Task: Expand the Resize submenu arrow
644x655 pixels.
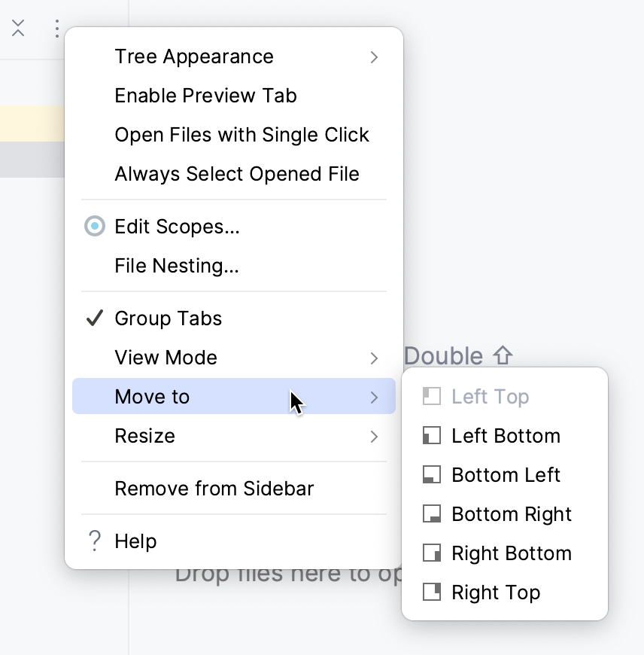Action: [x=374, y=437]
